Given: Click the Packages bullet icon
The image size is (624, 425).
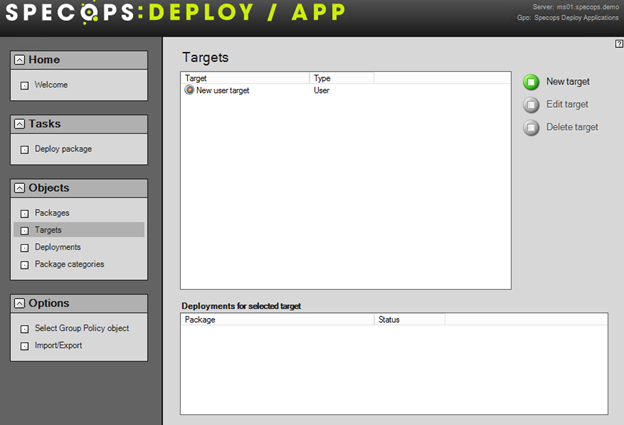Looking at the screenshot, I should click(x=25, y=214).
